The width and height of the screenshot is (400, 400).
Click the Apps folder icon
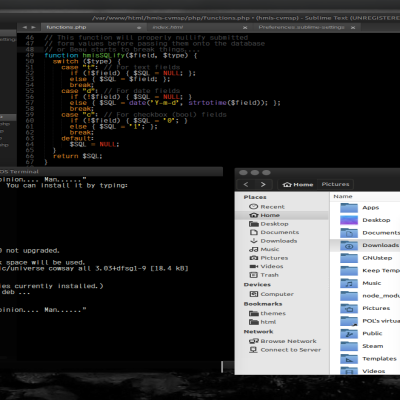(349, 207)
